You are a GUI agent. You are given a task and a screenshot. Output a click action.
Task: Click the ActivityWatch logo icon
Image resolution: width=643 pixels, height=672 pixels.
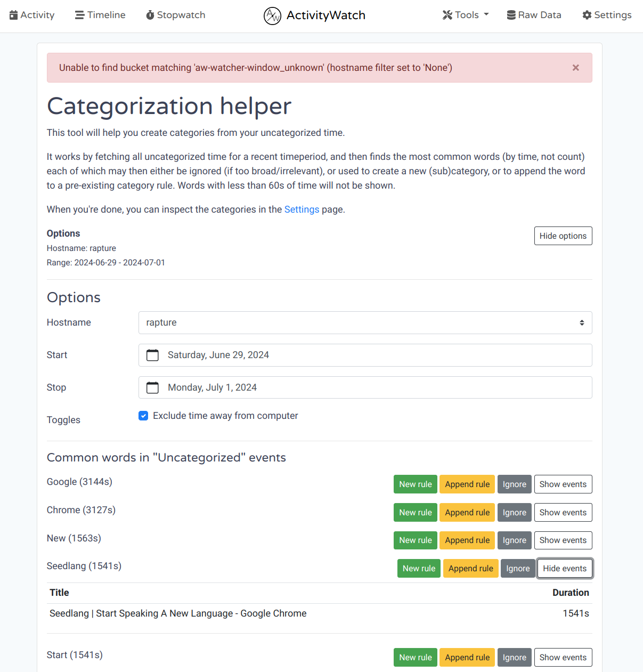pyautogui.click(x=272, y=15)
